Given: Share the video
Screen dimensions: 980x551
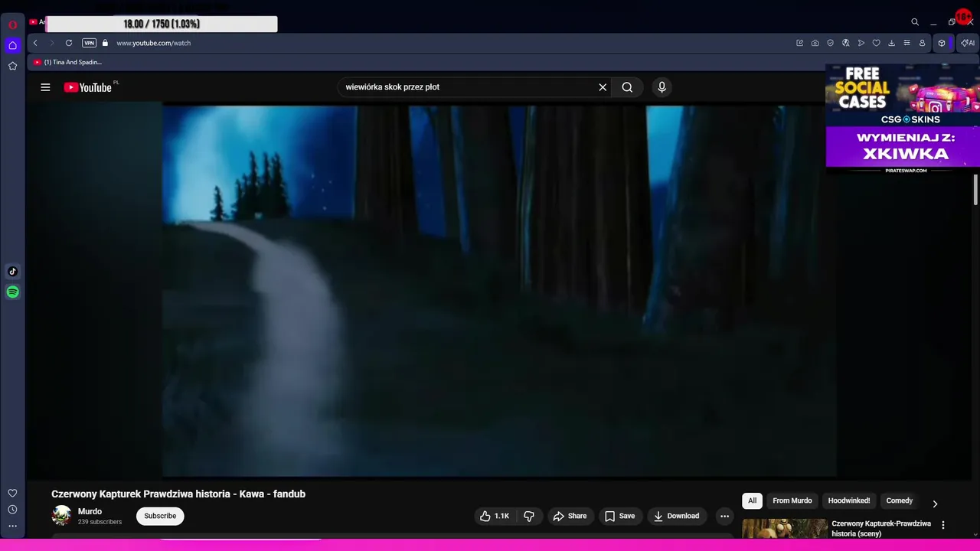Looking at the screenshot, I should click(570, 516).
